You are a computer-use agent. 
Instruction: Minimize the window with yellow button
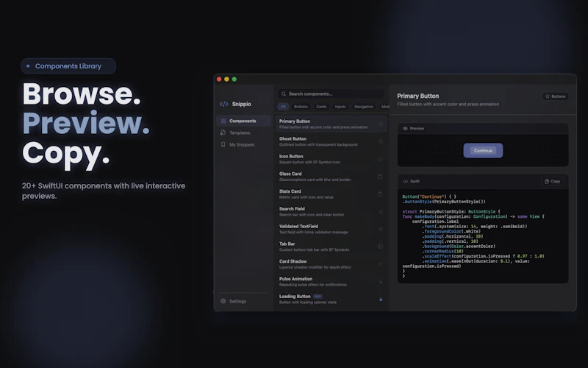(x=226, y=79)
